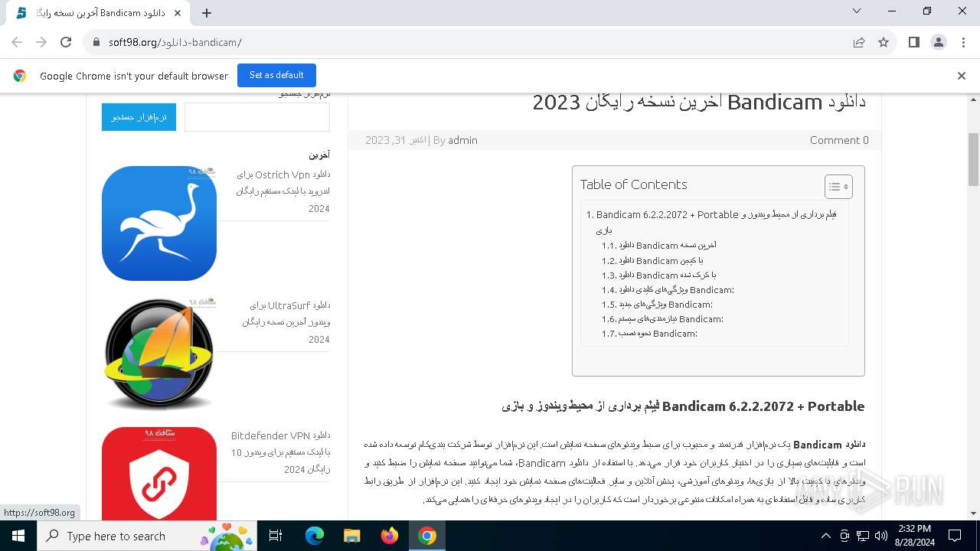Image resolution: width=980 pixels, height=551 pixels.
Task: Open the tab search chevron in the title bar
Action: [x=857, y=11]
